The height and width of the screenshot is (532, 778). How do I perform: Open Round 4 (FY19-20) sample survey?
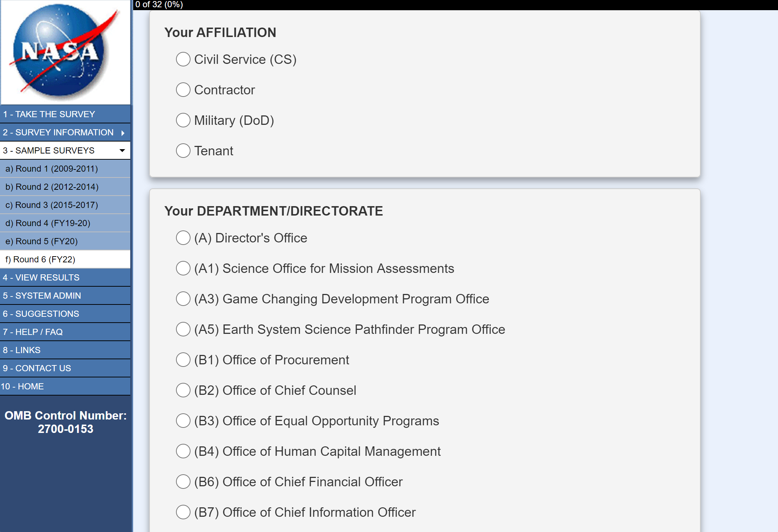point(48,223)
